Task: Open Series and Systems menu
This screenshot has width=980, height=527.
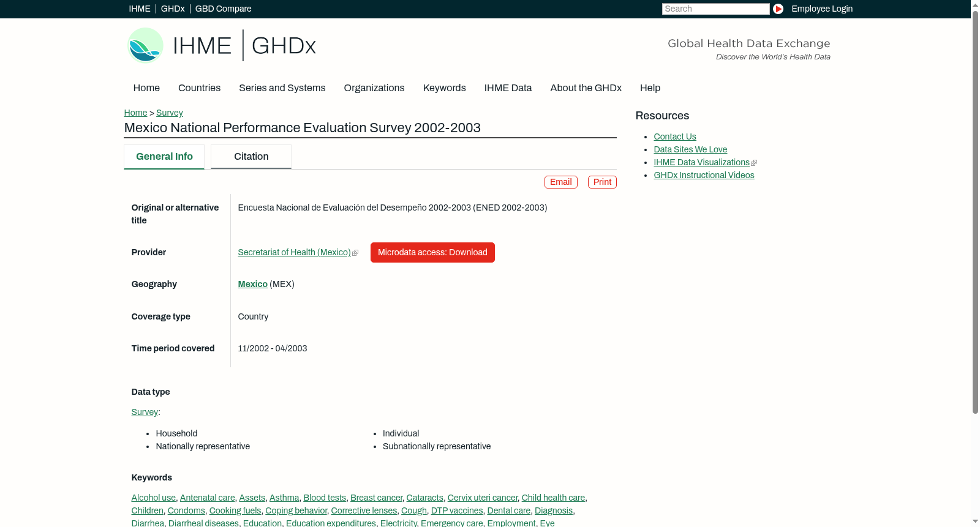Action: click(282, 88)
